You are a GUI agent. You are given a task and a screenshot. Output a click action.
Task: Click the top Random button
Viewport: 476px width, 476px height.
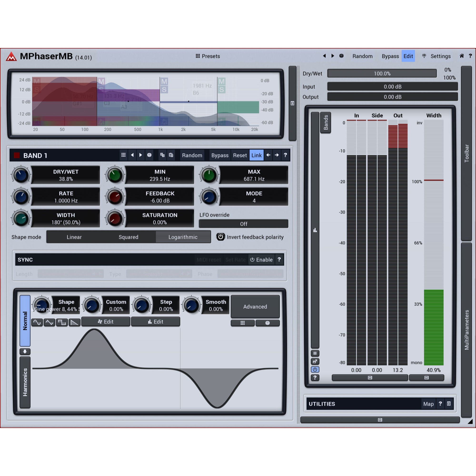pos(362,56)
